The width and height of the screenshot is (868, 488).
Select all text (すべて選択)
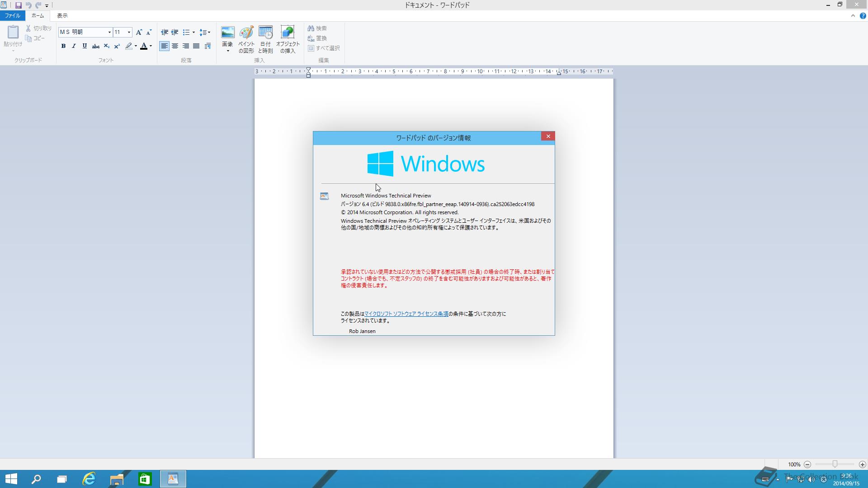click(x=324, y=48)
